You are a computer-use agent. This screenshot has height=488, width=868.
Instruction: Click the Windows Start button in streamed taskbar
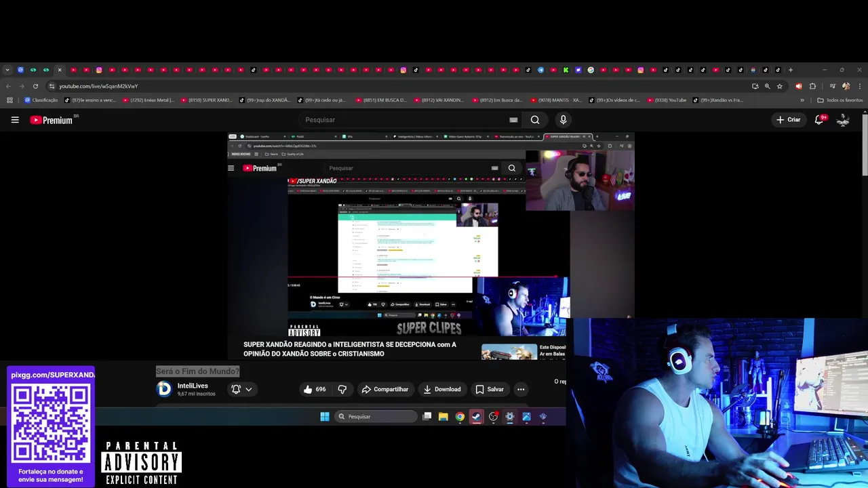point(325,417)
